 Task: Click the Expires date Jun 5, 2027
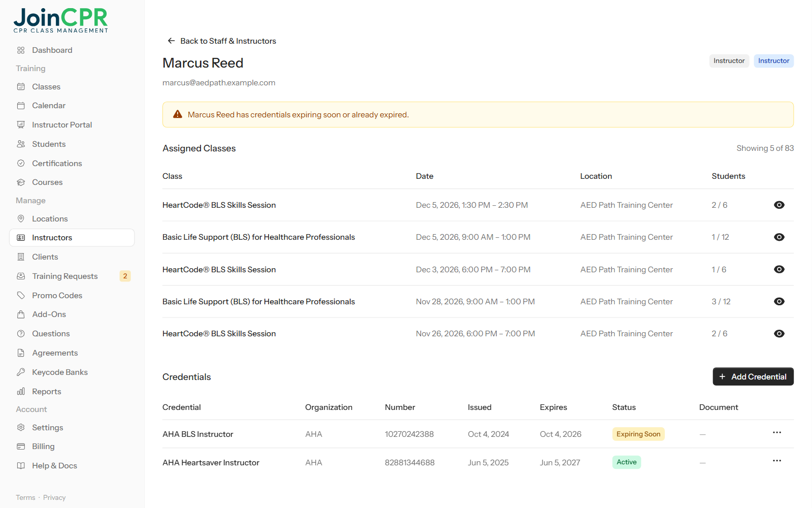(x=560, y=463)
